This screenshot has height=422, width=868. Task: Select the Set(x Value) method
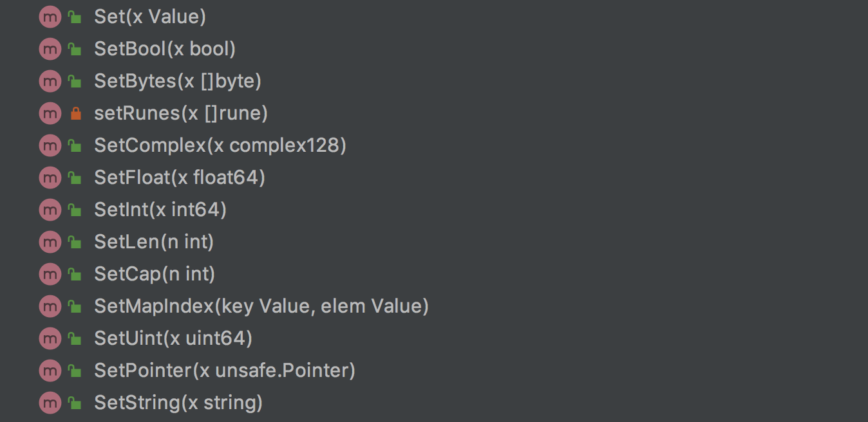[149, 17]
